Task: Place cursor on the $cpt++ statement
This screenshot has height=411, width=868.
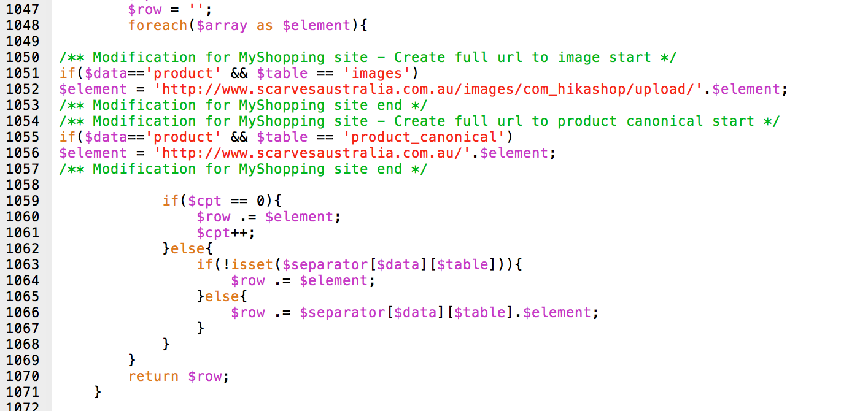Action: tap(225, 232)
